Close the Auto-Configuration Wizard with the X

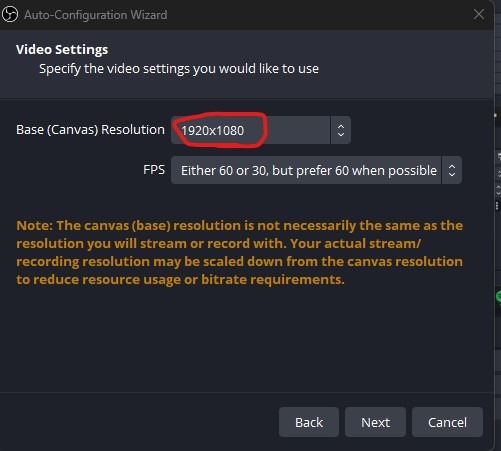tap(479, 14)
